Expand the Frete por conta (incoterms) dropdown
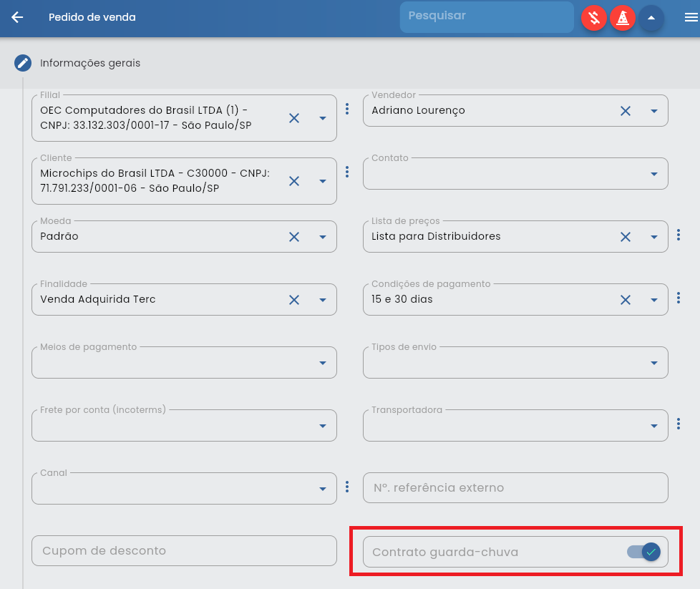 pyautogui.click(x=323, y=425)
